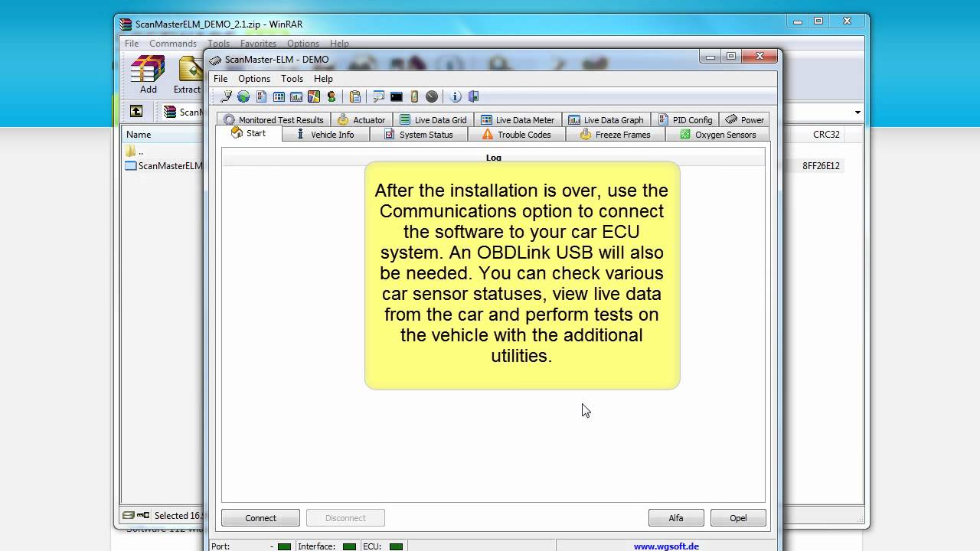
Task: Click the Name column header in WinRAR
Action: [x=162, y=135]
